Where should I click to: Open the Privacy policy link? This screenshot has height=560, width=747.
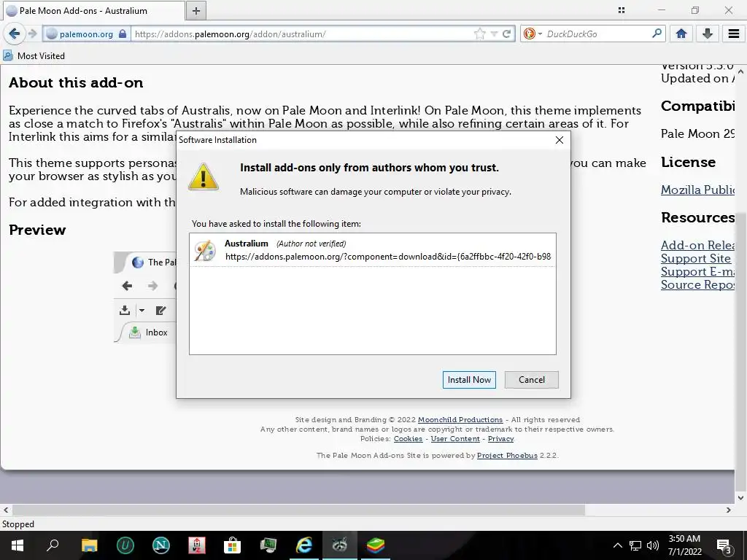click(500, 438)
